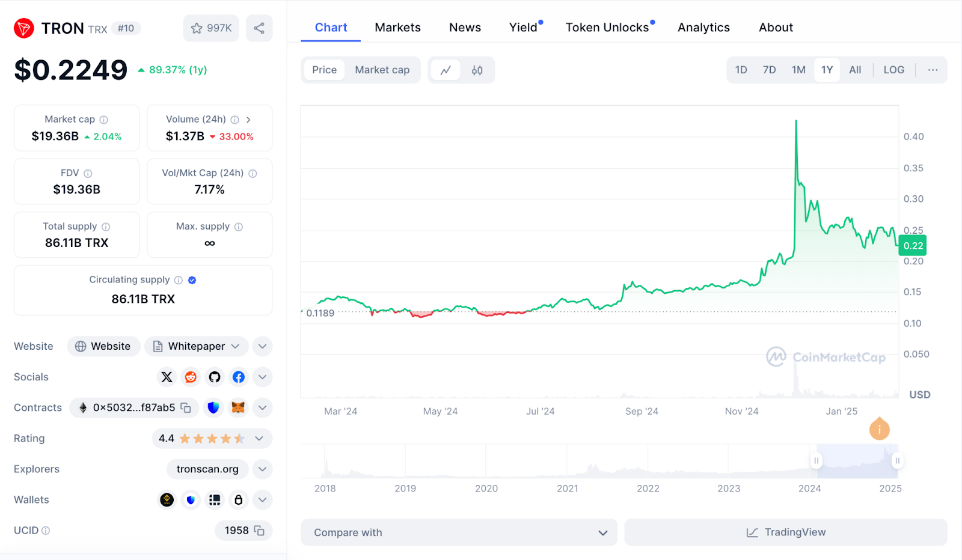Viewport: 962px width, 560px height.
Task: Open Max. supply info icon
Action: coord(239,227)
